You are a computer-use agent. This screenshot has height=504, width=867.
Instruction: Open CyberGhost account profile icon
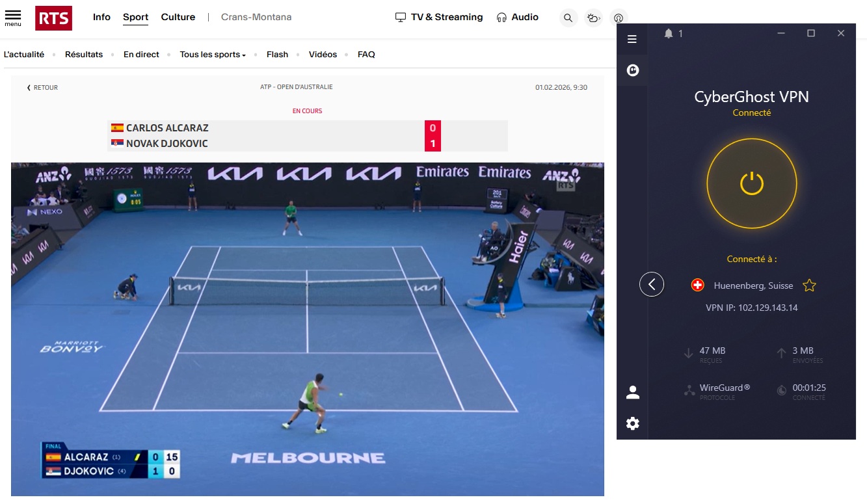[x=632, y=391]
